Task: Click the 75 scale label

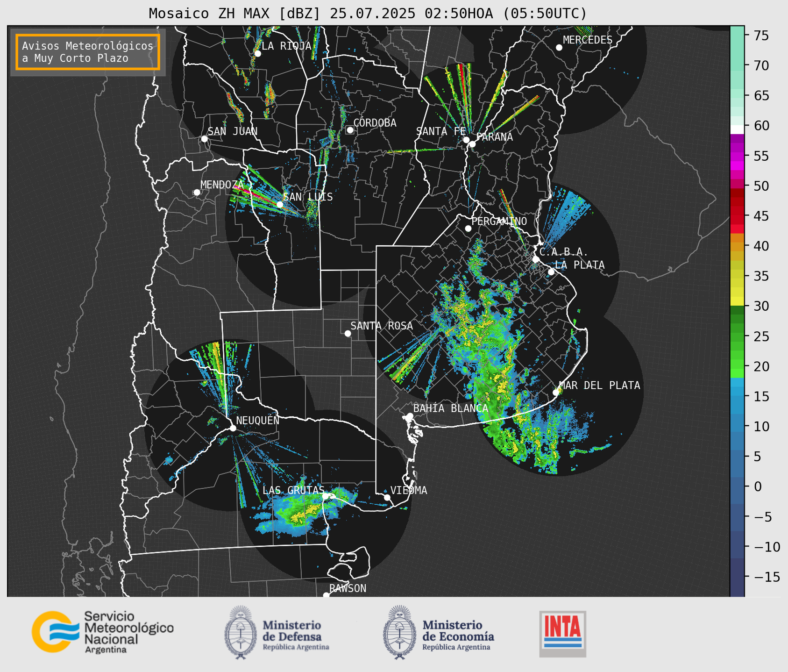Action: [x=762, y=36]
